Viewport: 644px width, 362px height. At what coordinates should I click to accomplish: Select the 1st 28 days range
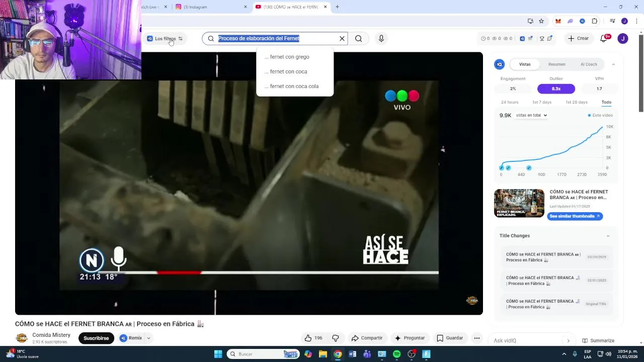point(577,102)
